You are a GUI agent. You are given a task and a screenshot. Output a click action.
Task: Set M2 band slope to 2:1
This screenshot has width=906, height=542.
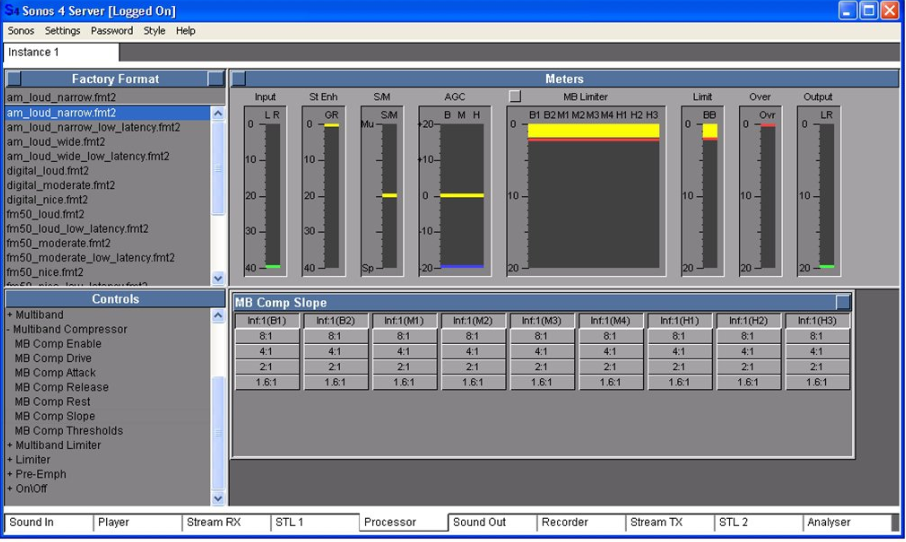tap(473, 367)
